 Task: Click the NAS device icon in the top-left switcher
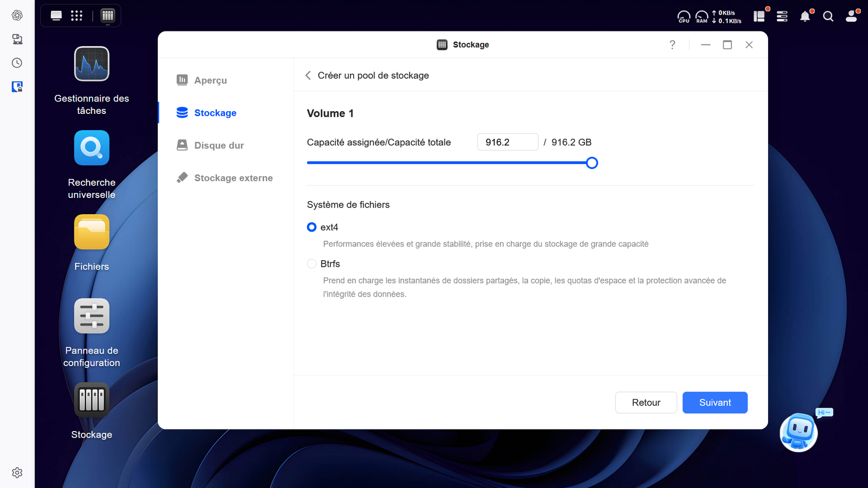tap(107, 16)
